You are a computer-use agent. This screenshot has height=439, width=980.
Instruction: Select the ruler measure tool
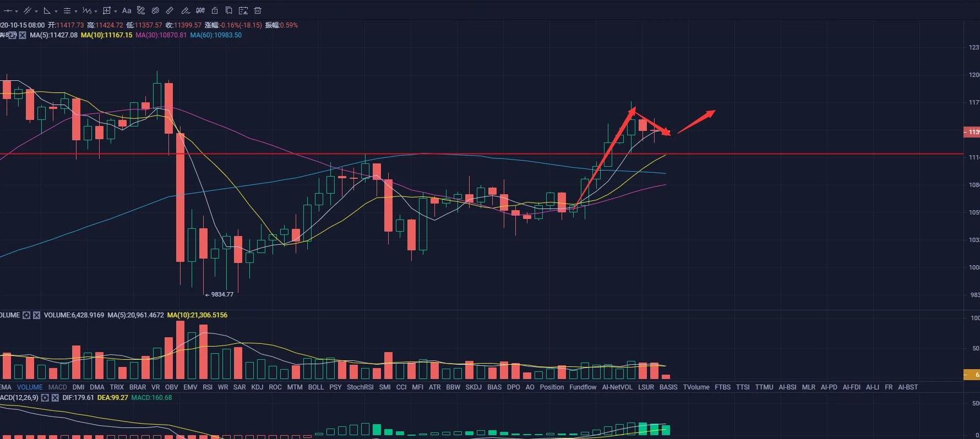coord(170,10)
